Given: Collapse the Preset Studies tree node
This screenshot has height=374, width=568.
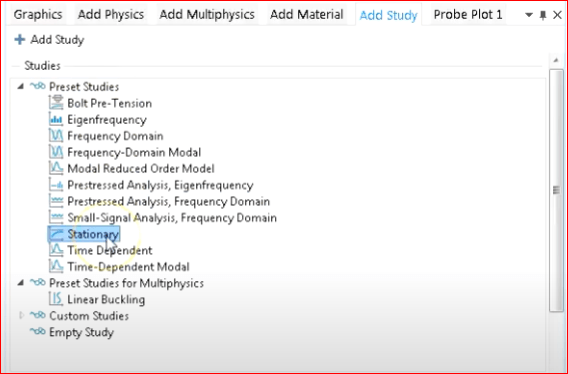Looking at the screenshot, I should (21, 86).
